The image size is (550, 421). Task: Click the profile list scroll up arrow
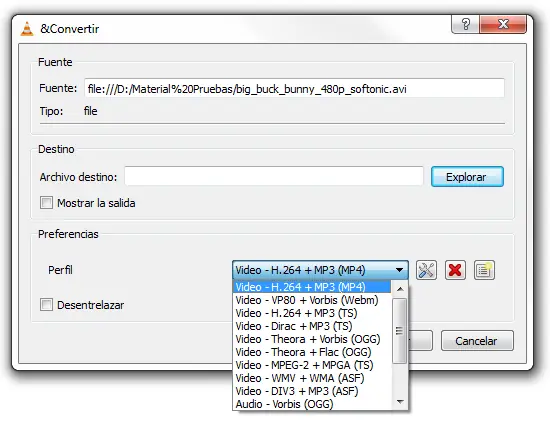[400, 289]
